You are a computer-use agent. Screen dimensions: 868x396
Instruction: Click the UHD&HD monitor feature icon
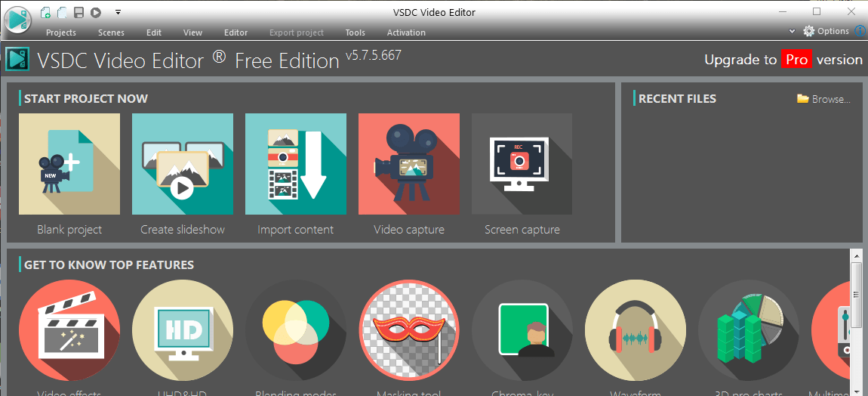tap(183, 330)
